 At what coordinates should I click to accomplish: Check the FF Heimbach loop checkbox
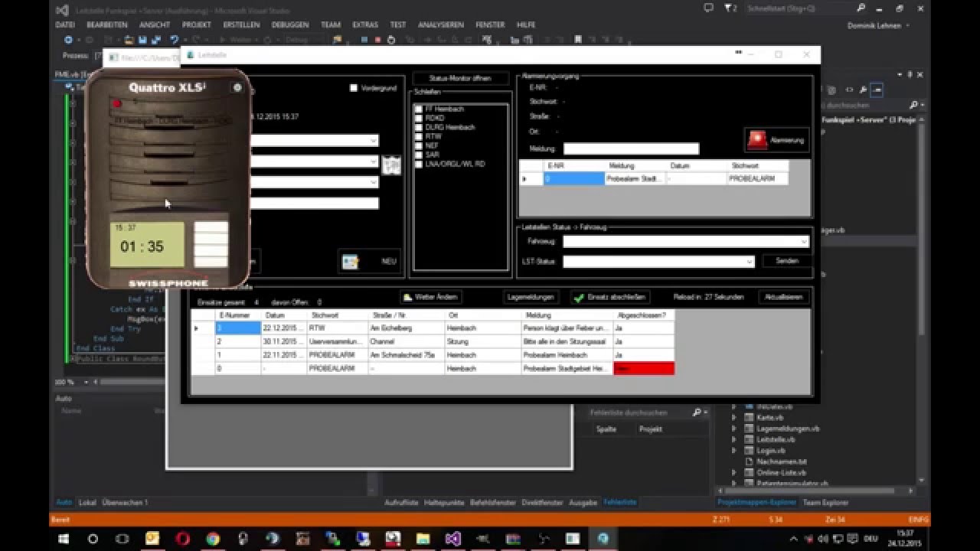coord(419,109)
